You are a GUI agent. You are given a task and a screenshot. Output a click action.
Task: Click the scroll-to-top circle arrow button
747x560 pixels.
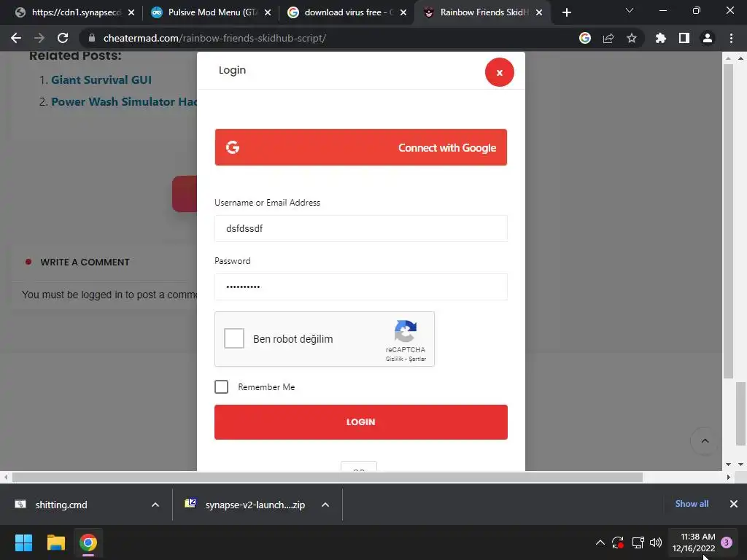coord(705,441)
